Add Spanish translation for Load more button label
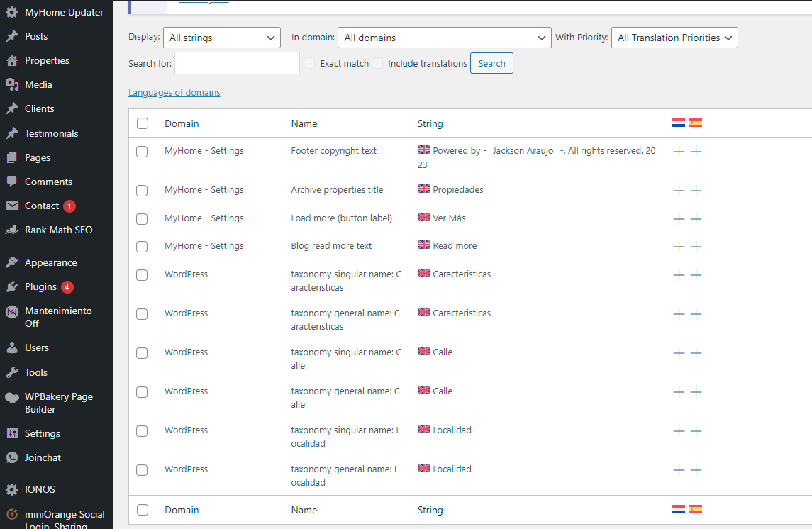 click(x=696, y=219)
